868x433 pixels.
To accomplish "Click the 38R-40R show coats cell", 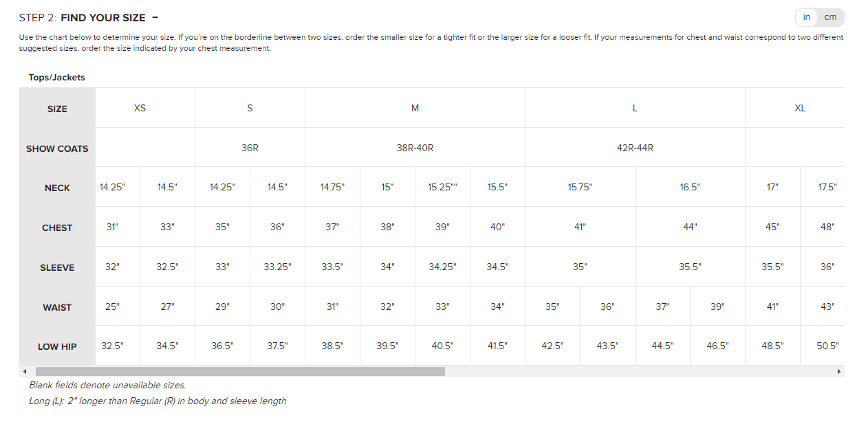I will pos(415,148).
